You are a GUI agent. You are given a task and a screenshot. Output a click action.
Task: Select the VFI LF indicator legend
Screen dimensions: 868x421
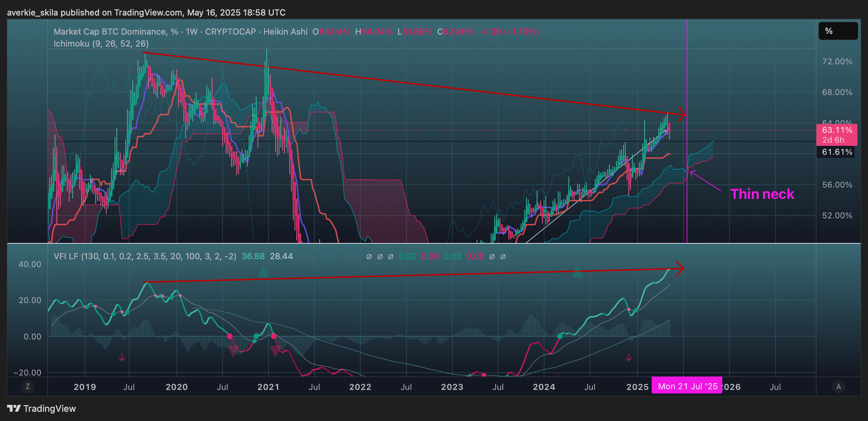[x=145, y=256]
